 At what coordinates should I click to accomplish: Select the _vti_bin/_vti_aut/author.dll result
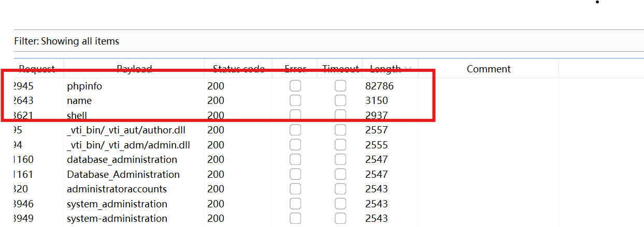(x=126, y=130)
